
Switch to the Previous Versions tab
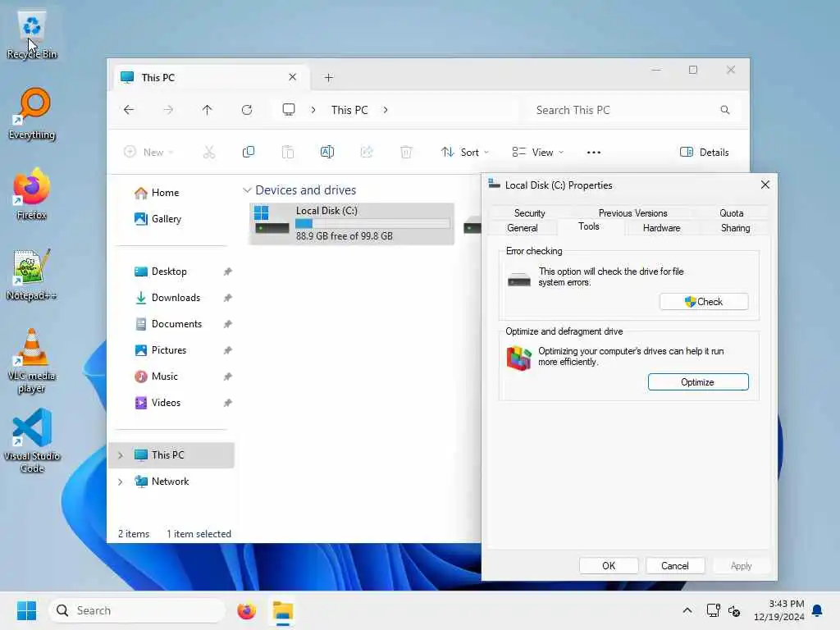pyautogui.click(x=632, y=212)
